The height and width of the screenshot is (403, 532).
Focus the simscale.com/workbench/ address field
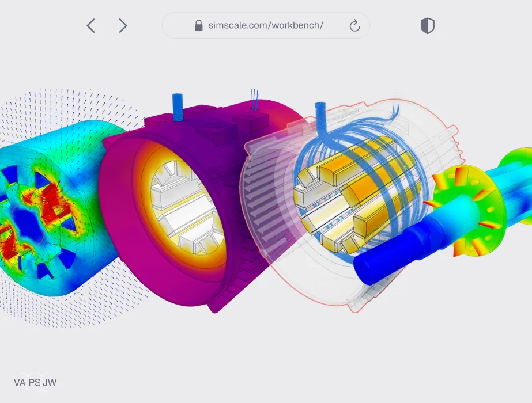266,25
